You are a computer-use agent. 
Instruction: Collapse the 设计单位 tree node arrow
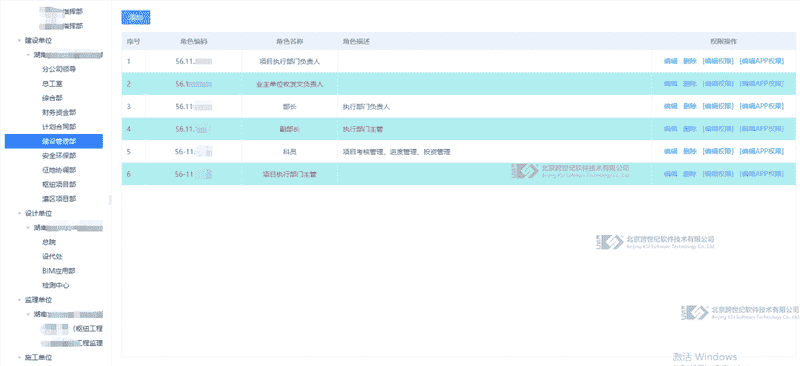19,213
